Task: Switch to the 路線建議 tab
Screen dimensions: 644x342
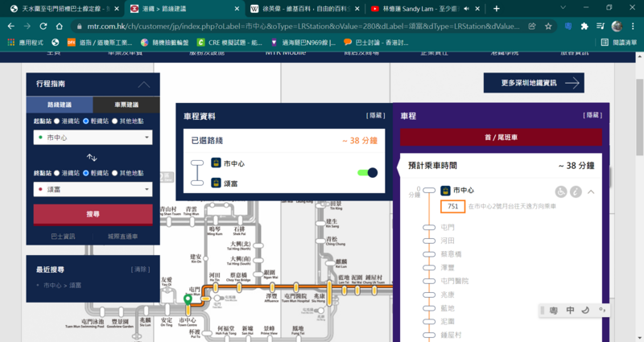Action: [x=60, y=105]
